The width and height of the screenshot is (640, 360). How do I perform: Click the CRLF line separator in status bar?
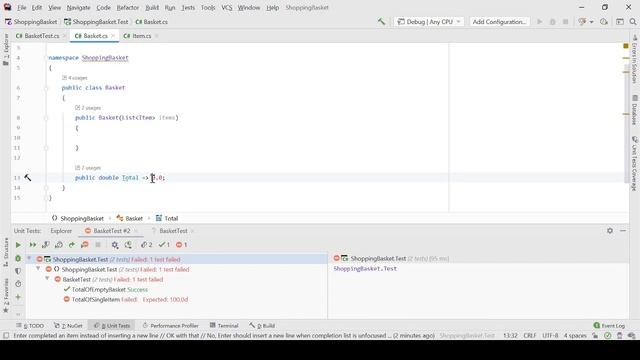tap(530, 336)
